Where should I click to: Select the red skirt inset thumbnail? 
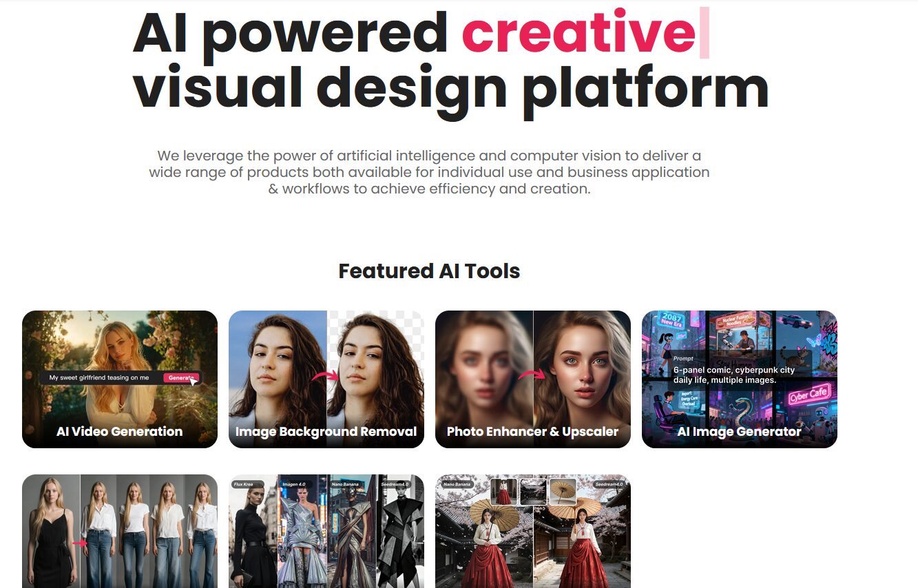[x=503, y=492]
